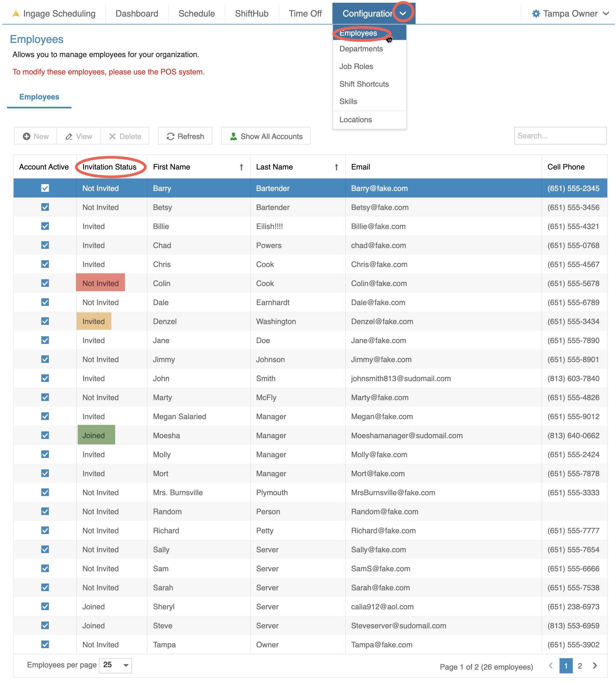Select the Shift Shortcuts menu entry

[x=364, y=84]
